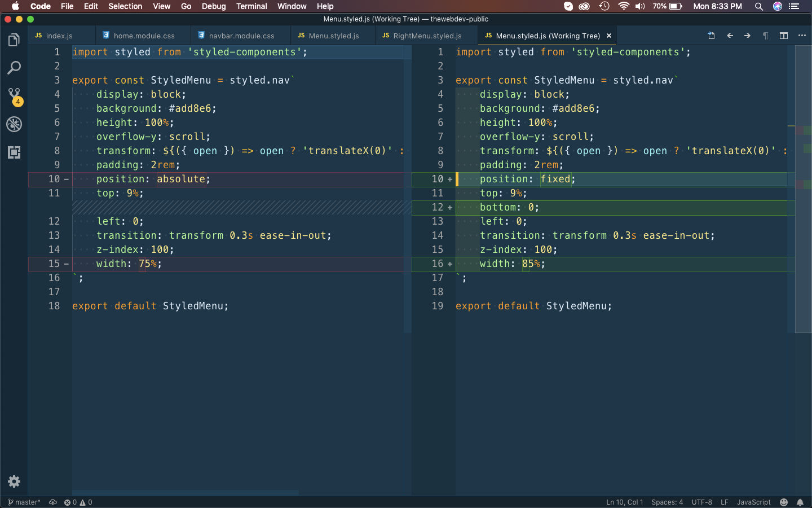This screenshot has height=508, width=812.
Task: Open the Search view in activity bar
Action: [x=14, y=68]
